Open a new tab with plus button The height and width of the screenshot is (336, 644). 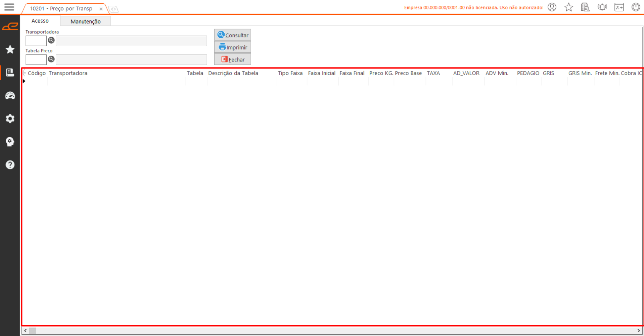point(113,9)
